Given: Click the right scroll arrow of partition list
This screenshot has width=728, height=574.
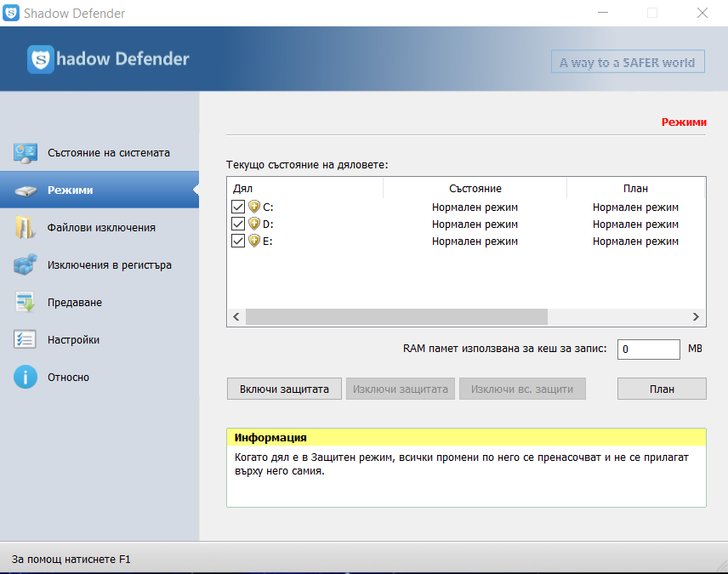Looking at the screenshot, I should [x=696, y=316].
